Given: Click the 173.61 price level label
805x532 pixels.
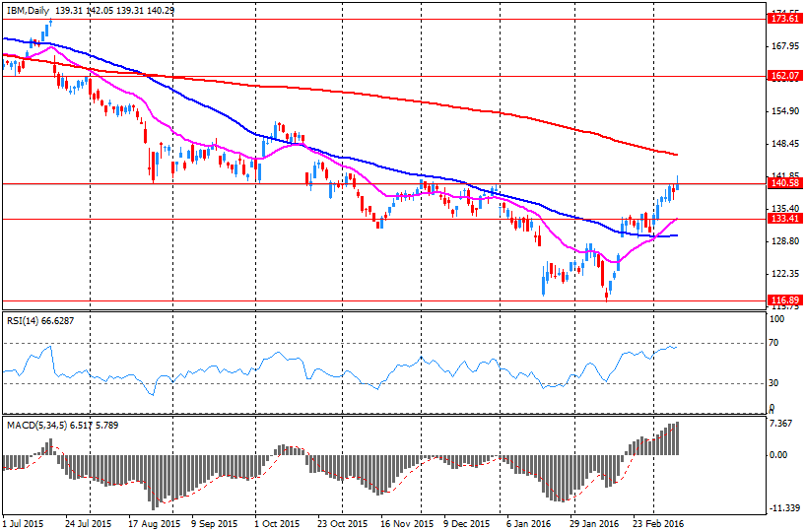Looking at the screenshot, I should tap(785, 19).
